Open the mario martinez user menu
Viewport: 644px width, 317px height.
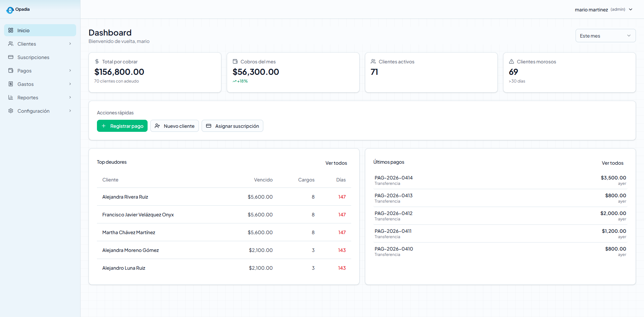tap(603, 9)
